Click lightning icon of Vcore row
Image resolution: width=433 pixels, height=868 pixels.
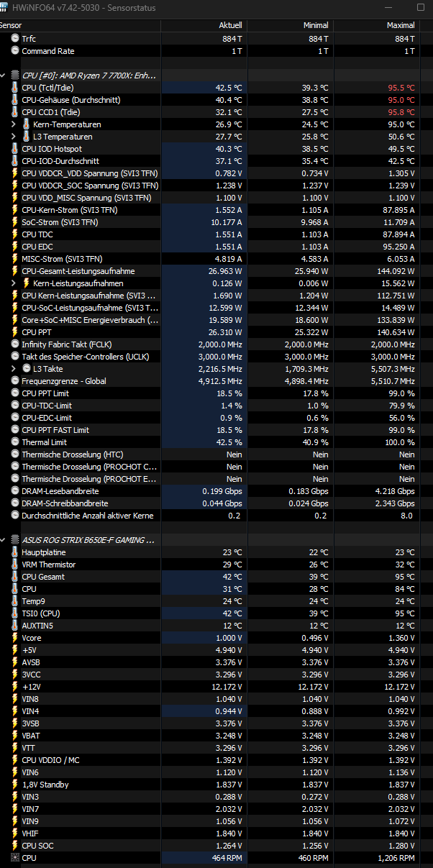15,638
